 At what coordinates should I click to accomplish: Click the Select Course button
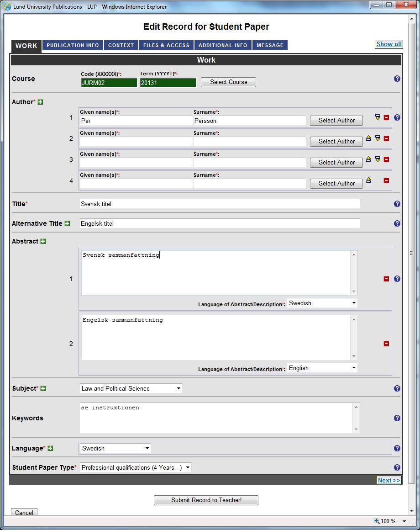point(229,82)
